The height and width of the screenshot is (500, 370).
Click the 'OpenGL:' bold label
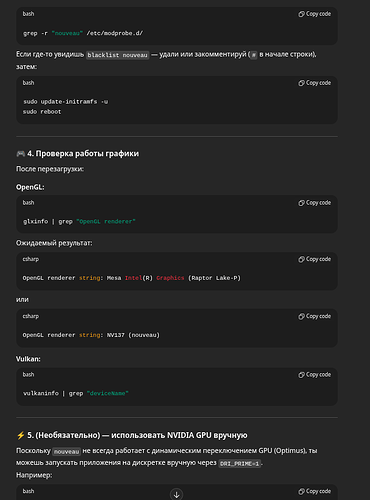point(30,187)
